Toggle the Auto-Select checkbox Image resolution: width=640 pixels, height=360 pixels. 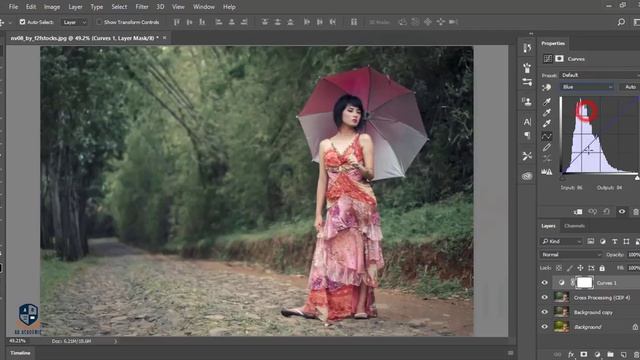click(x=22, y=22)
